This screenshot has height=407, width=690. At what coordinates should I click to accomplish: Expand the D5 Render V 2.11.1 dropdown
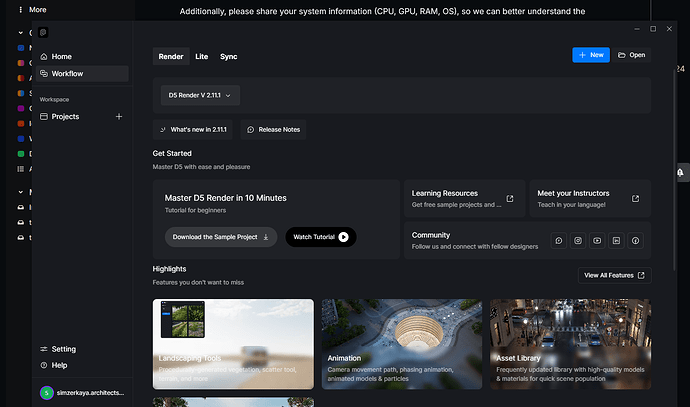pos(200,96)
